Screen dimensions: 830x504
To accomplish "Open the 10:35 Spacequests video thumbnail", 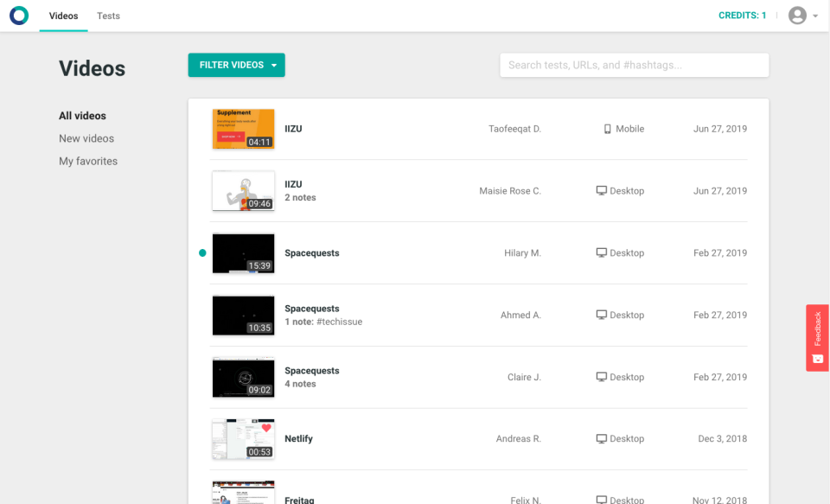I will coord(243,315).
